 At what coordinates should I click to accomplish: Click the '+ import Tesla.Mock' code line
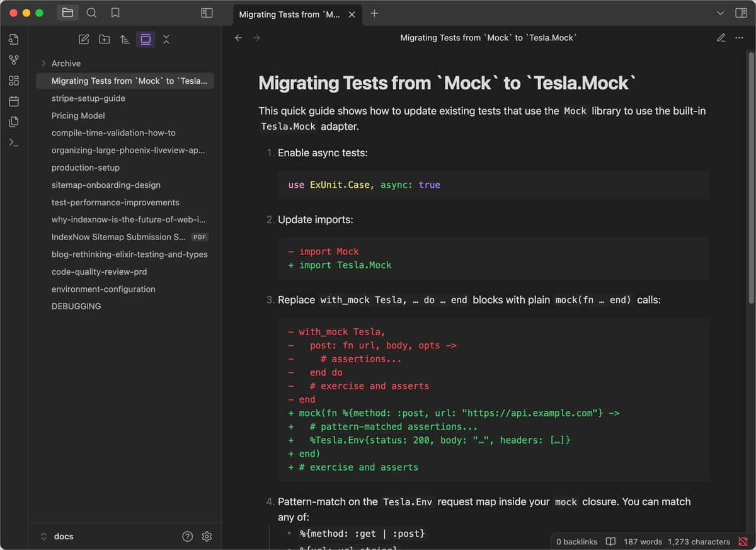click(340, 265)
